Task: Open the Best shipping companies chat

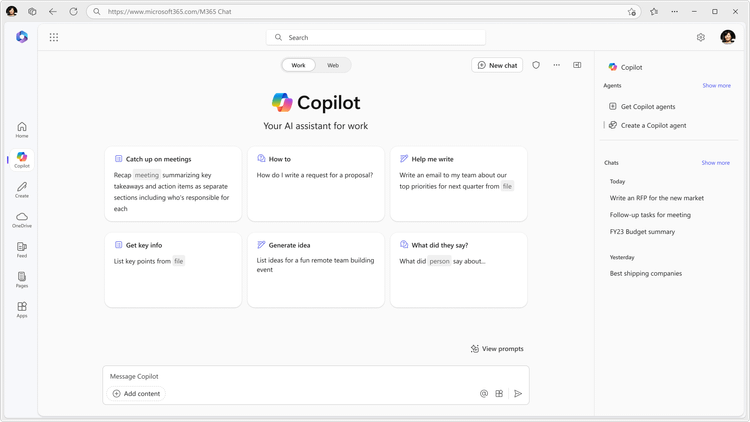Action: (x=646, y=273)
